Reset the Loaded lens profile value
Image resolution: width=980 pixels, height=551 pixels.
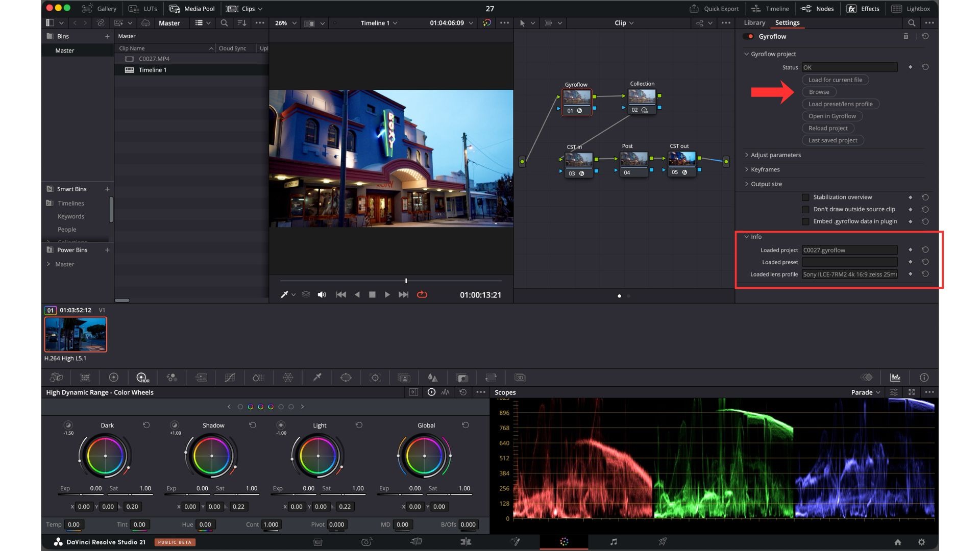tap(925, 274)
